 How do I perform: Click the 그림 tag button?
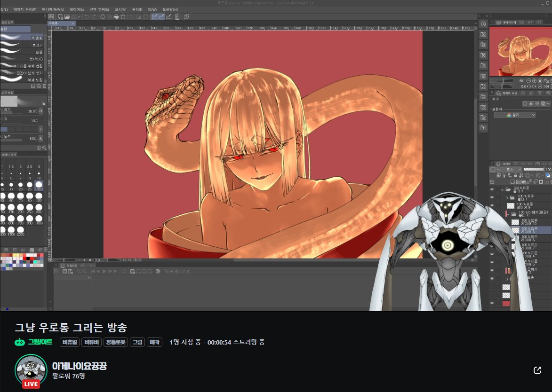coord(137,342)
